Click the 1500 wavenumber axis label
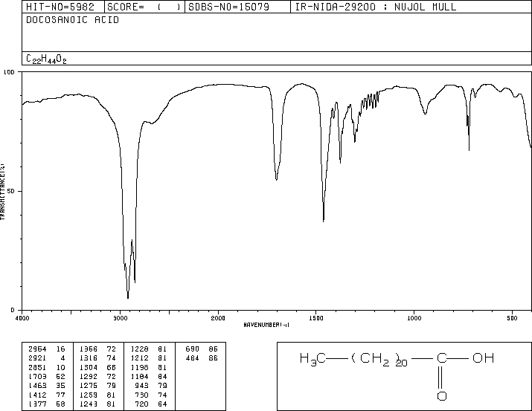The image size is (532, 411). tap(316, 318)
